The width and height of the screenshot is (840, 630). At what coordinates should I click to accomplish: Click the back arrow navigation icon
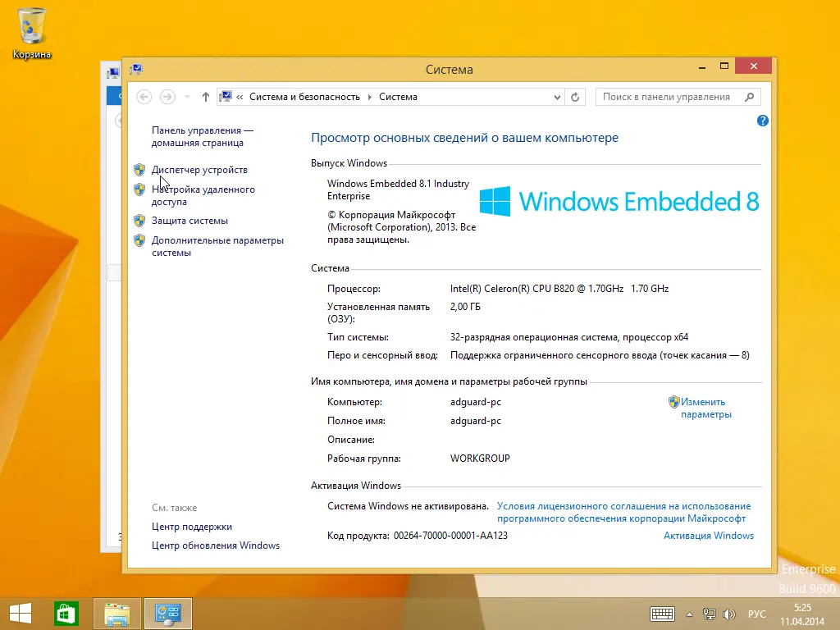pyautogui.click(x=144, y=96)
